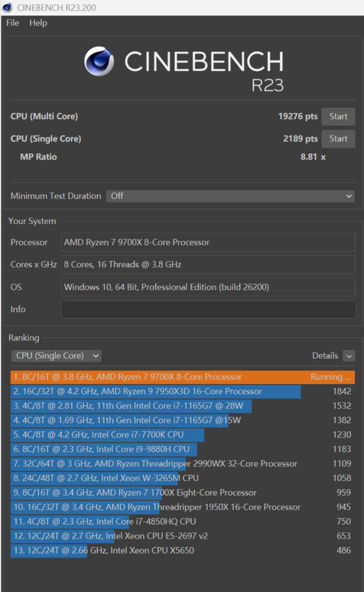
Task: Click the Cinebench title bar app icon
Action: [8, 8]
